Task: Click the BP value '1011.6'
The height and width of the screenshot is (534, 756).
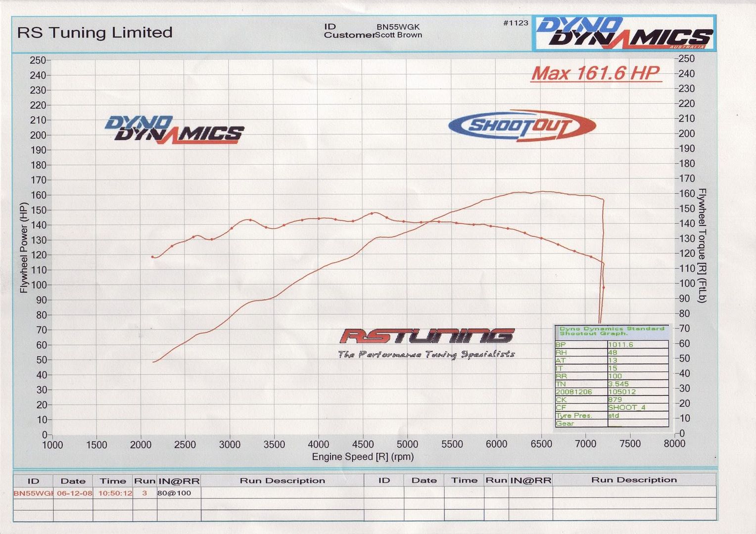Action: point(620,345)
